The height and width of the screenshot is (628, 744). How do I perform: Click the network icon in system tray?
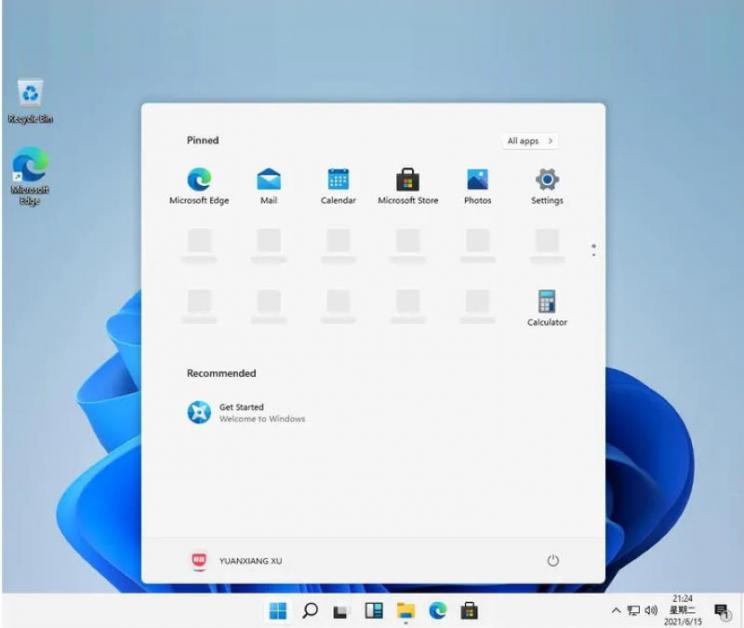pyautogui.click(x=633, y=610)
